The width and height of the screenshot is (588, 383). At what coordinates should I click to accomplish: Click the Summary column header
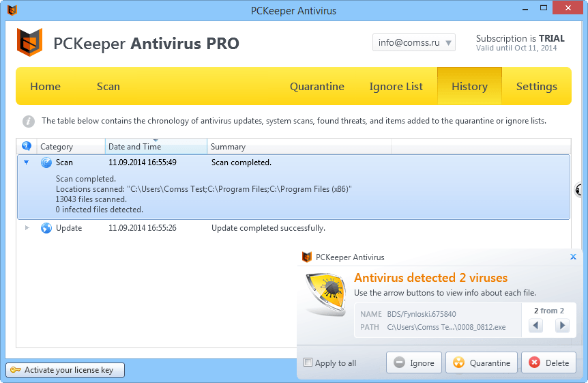tap(299, 146)
